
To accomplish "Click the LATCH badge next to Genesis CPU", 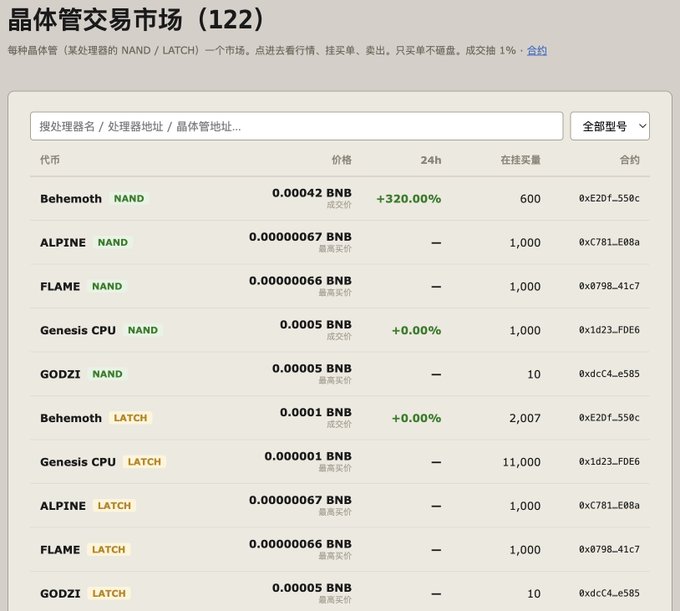I will 144,462.
